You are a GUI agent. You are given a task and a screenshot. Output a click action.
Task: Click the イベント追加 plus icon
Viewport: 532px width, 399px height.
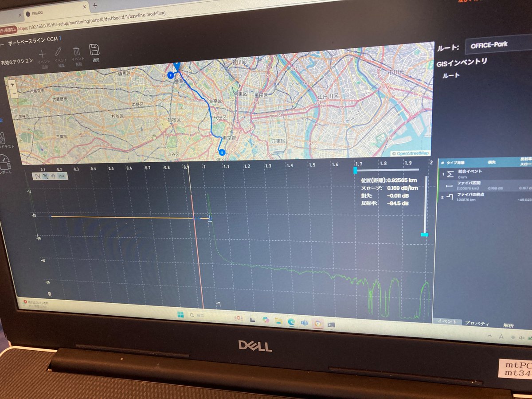click(x=43, y=55)
